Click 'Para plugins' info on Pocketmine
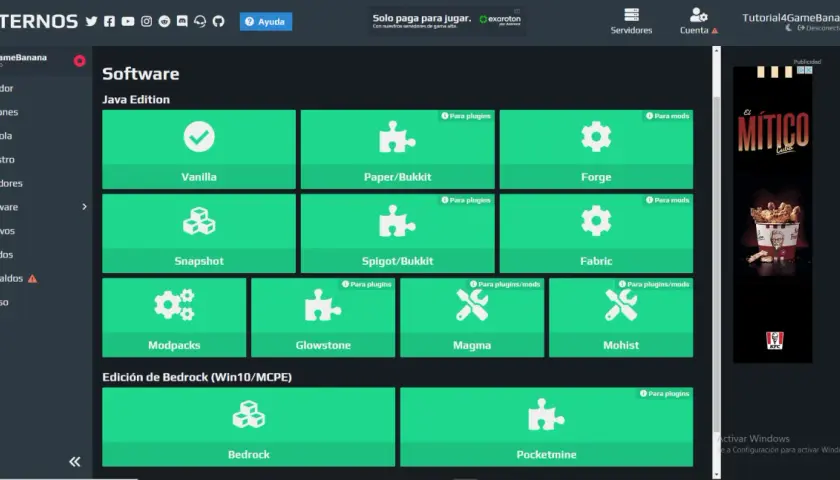The height and width of the screenshot is (480, 840). tap(664, 393)
